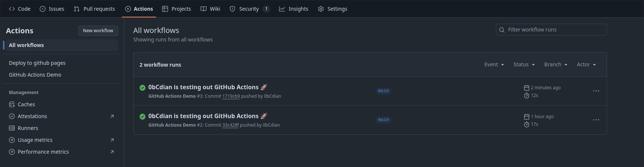Expand the Event filter dropdown
The height and width of the screenshot is (167, 644).
(x=494, y=64)
